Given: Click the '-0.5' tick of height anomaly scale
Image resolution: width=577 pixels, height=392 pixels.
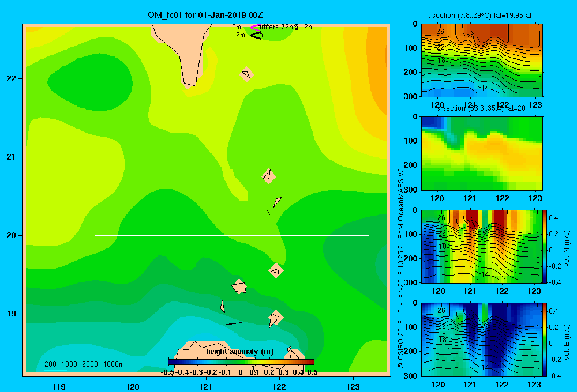Looking at the screenshot, I should pyautogui.click(x=168, y=372).
